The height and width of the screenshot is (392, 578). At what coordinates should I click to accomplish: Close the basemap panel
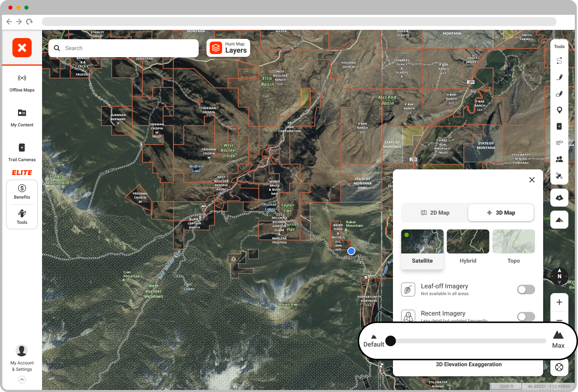(532, 180)
